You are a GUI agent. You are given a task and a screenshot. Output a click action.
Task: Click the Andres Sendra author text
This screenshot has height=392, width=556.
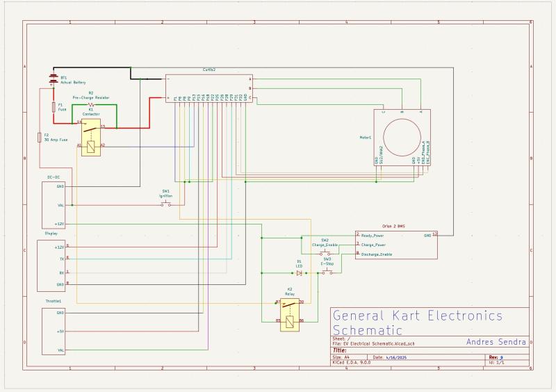click(496, 341)
